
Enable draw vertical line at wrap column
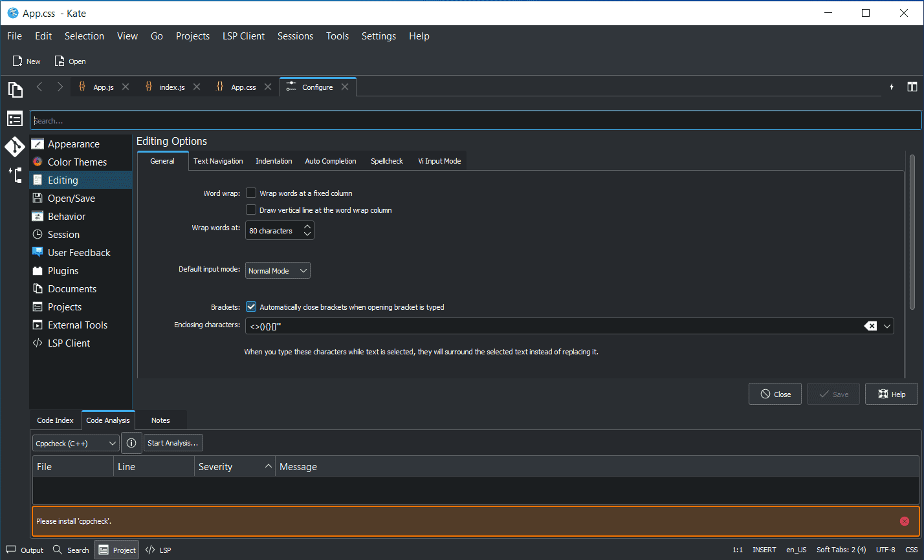(251, 210)
